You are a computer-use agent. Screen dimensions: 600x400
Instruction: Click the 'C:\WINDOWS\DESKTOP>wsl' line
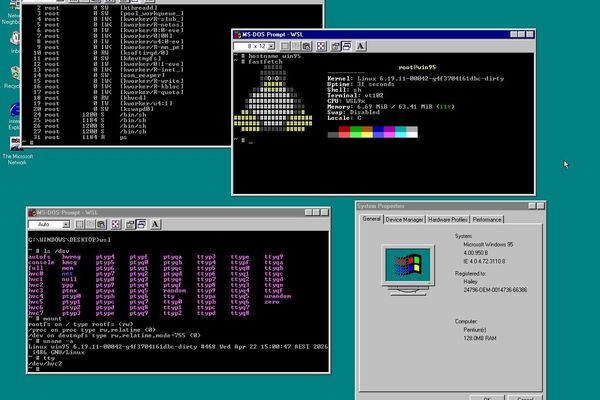(x=69, y=240)
